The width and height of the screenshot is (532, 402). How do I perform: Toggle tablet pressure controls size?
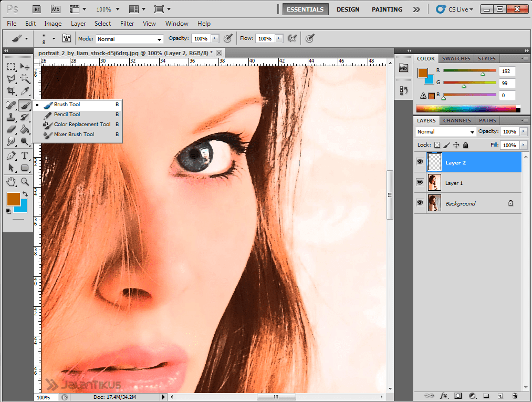[x=310, y=38]
